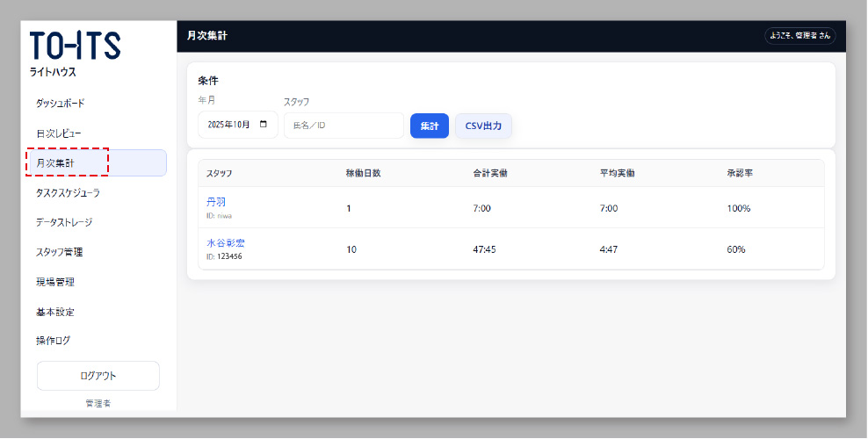868x439 pixels.
Task: Go to 基本設定 settings page
Action: (54, 313)
